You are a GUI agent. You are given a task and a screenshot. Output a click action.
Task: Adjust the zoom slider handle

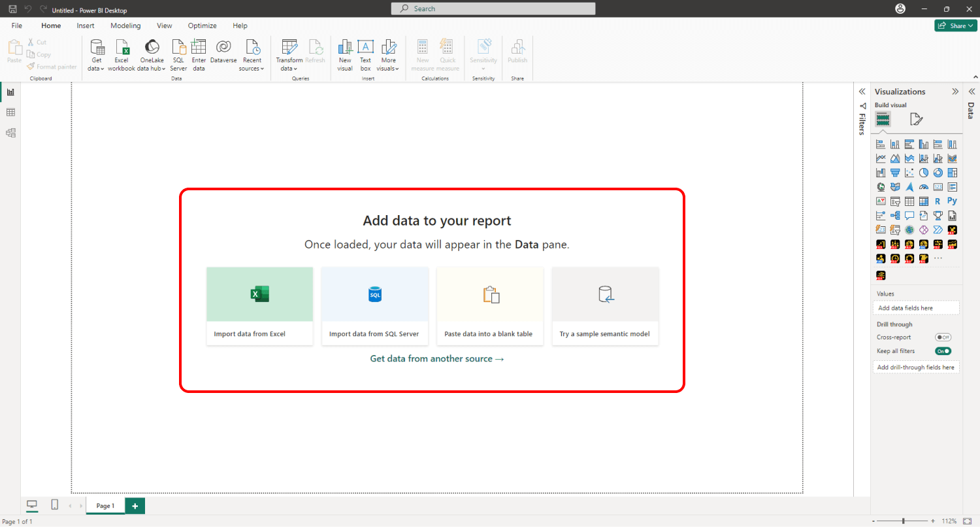click(904, 521)
